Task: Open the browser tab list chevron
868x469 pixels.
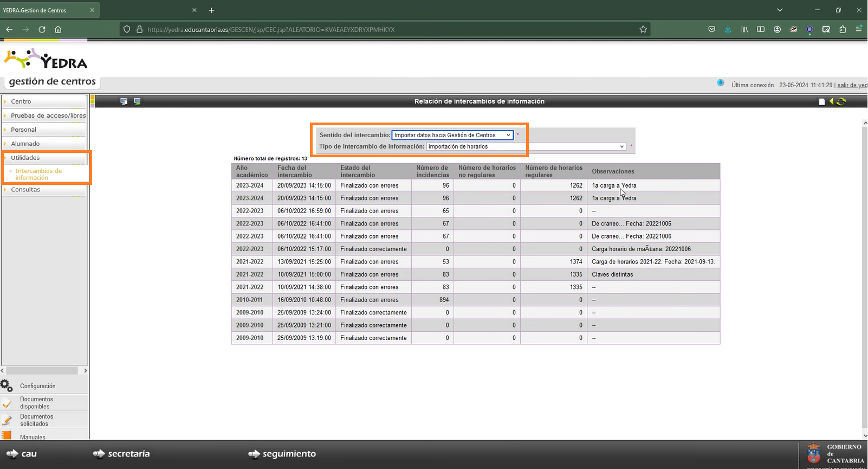Action: tap(780, 10)
